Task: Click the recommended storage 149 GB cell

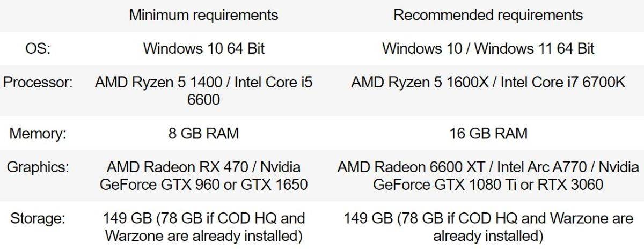Action: (x=488, y=226)
